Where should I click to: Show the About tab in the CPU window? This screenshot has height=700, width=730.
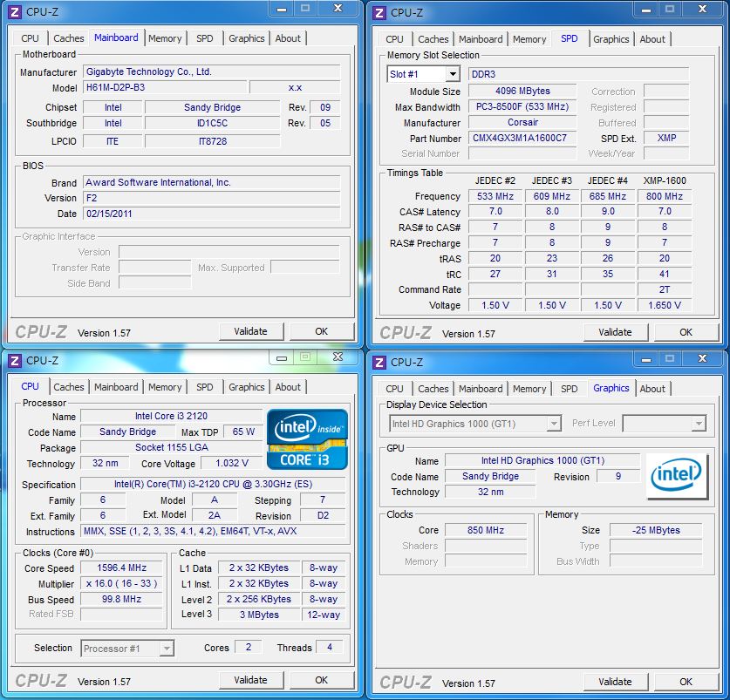pos(288,387)
